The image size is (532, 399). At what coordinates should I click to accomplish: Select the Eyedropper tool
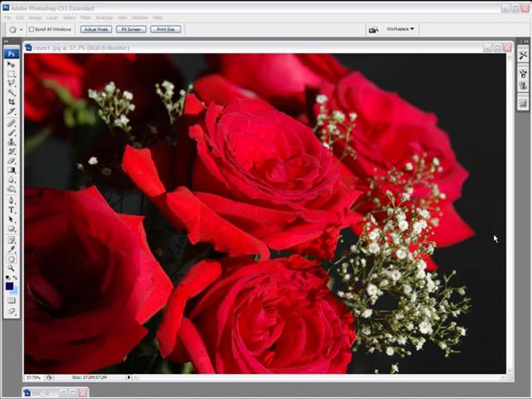tap(11, 249)
